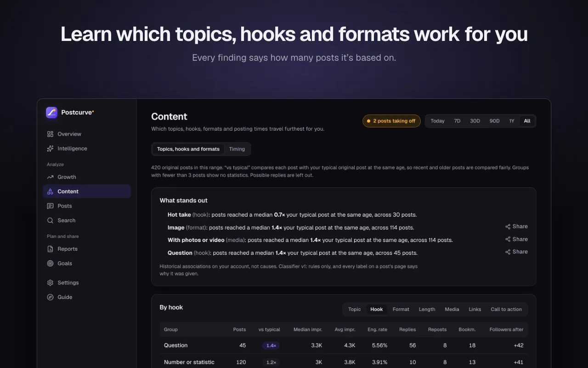The image size is (588, 368).
Task: Open Reports via its document icon
Action: pos(50,249)
